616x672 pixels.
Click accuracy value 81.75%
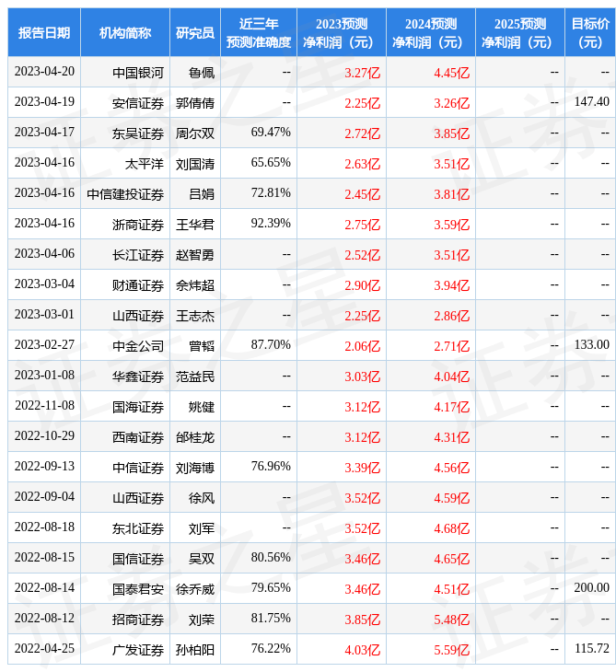tap(271, 619)
